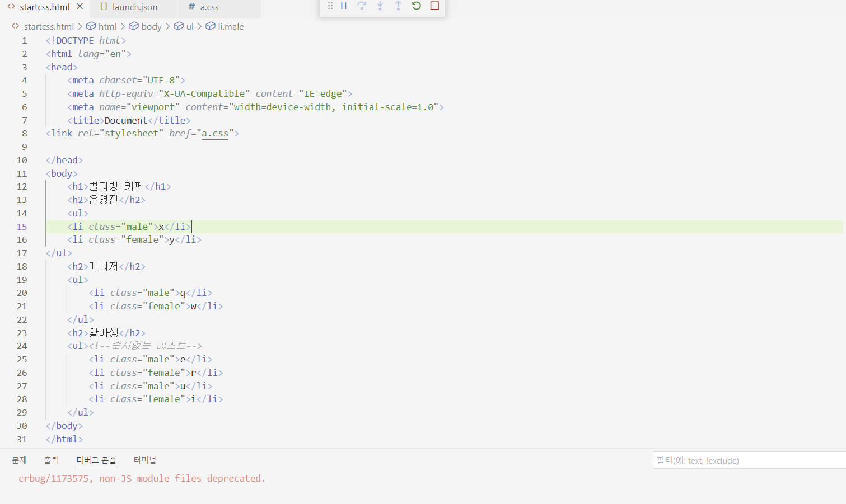Restart the debug session
Image resolution: width=846 pixels, height=504 pixels.
click(417, 6)
